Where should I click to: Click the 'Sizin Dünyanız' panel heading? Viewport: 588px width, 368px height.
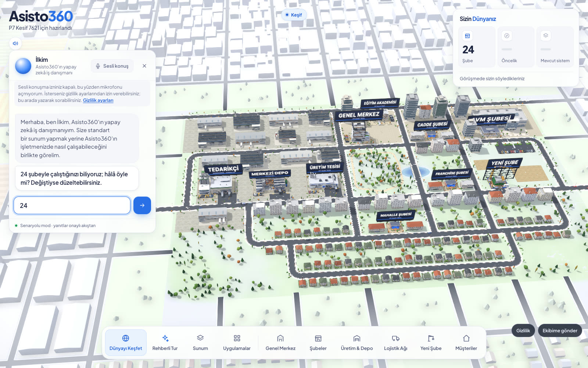tap(478, 19)
